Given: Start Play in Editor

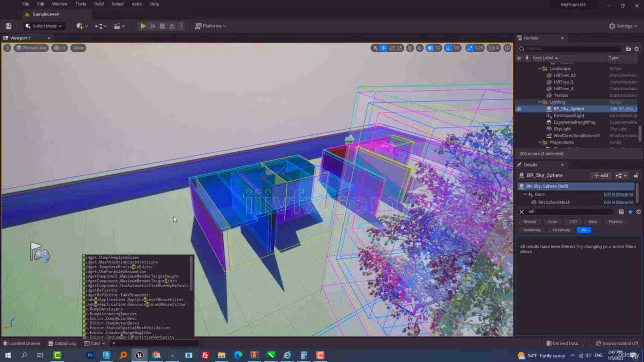Looking at the screenshot, I should pos(143,26).
